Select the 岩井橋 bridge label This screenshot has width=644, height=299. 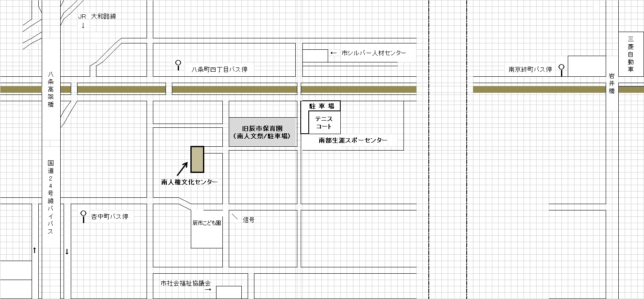click(x=612, y=83)
